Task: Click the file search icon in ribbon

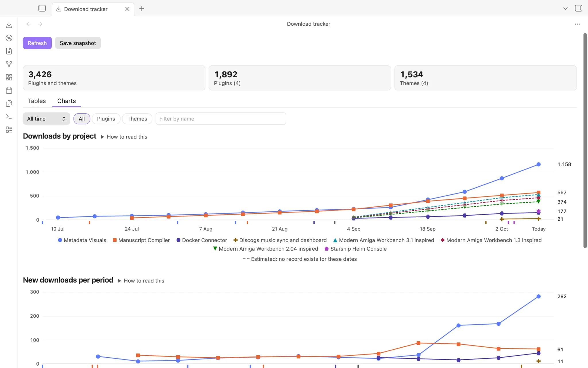Action: [9, 51]
